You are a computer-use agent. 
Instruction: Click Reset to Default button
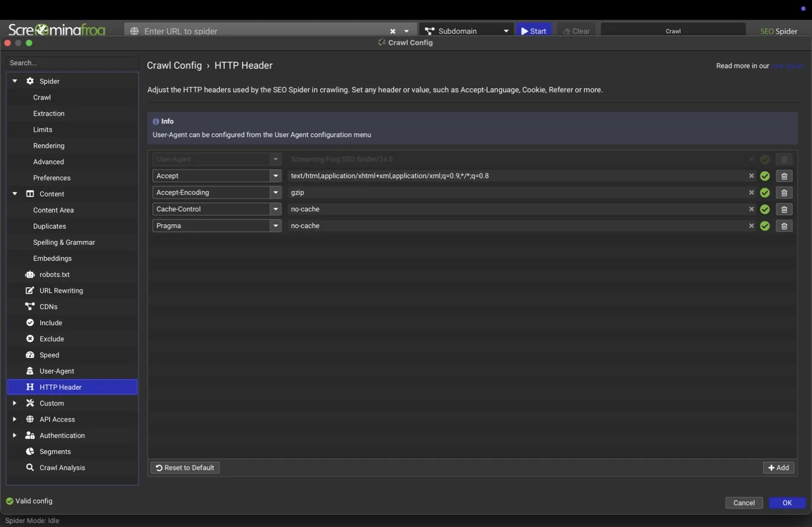(185, 467)
